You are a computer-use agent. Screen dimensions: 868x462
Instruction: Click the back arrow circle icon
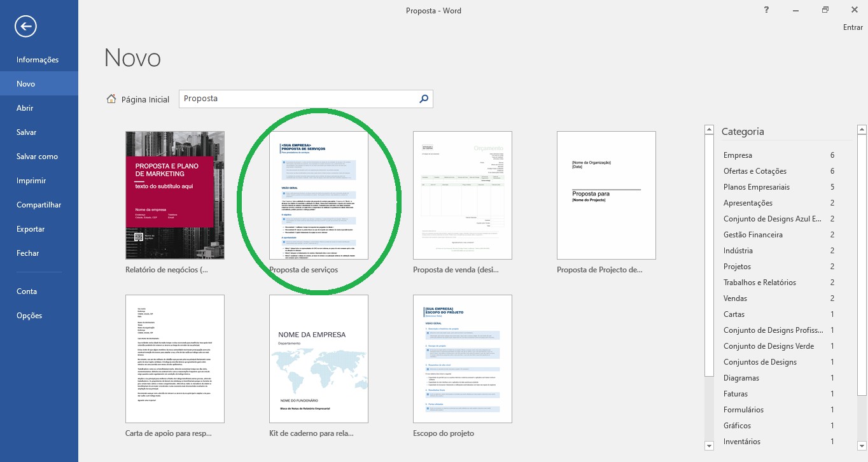(26, 26)
